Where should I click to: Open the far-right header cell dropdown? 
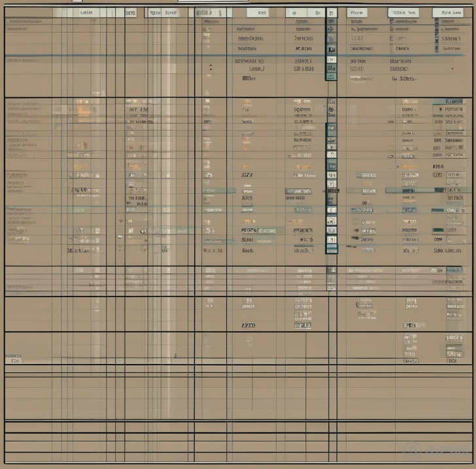(x=454, y=12)
